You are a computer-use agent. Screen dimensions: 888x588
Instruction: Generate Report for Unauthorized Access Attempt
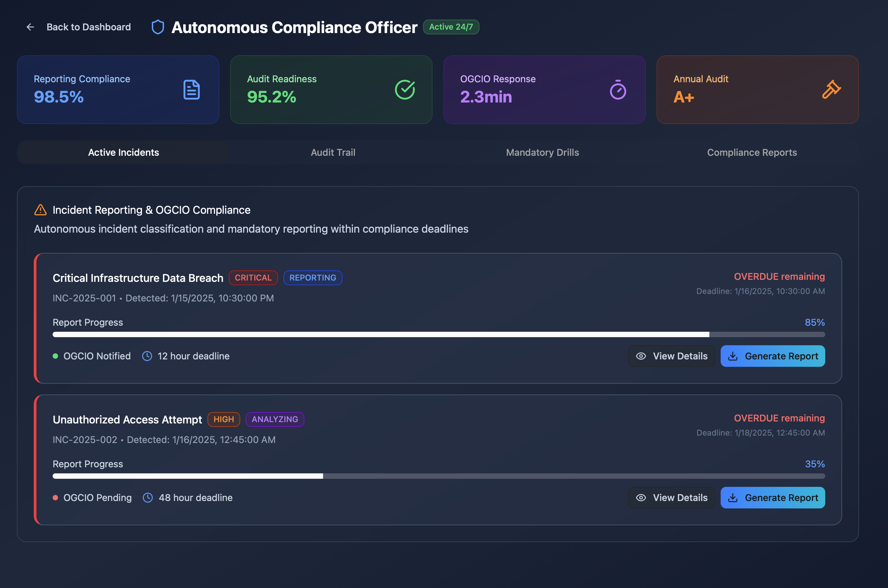click(x=773, y=498)
